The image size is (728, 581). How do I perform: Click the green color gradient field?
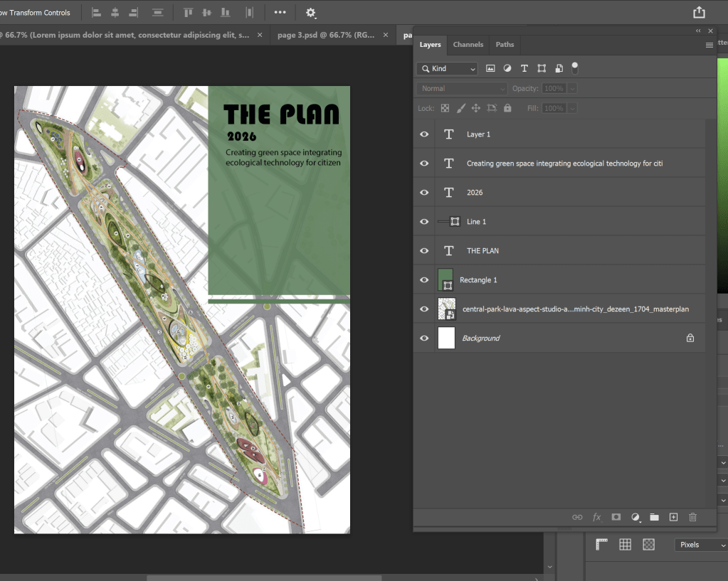(722, 174)
